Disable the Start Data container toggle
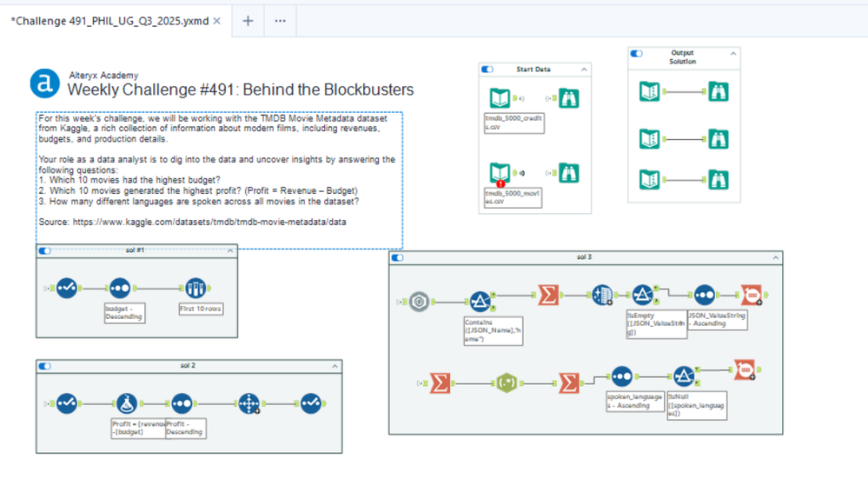This screenshot has height=479, width=868. [x=487, y=70]
